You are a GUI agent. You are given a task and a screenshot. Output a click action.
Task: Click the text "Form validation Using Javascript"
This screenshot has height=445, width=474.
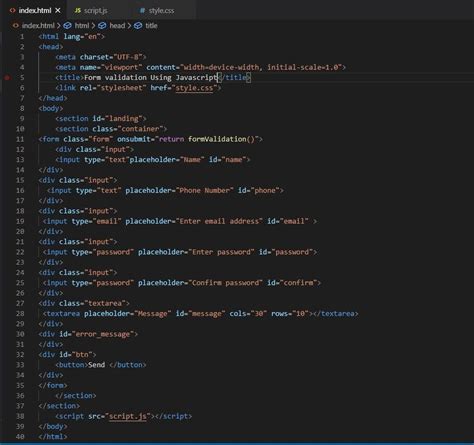(x=150, y=78)
